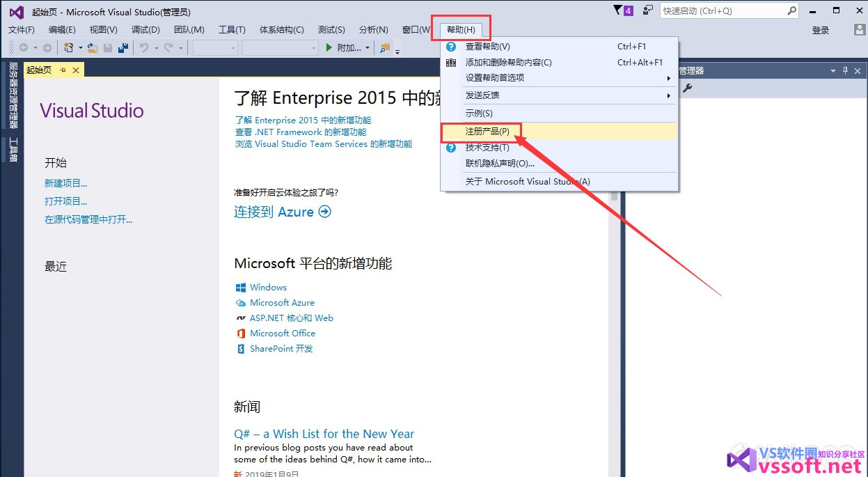Click the magnifier icon in Quick Launch
The width and height of the screenshot is (868, 477).
pyautogui.click(x=791, y=11)
